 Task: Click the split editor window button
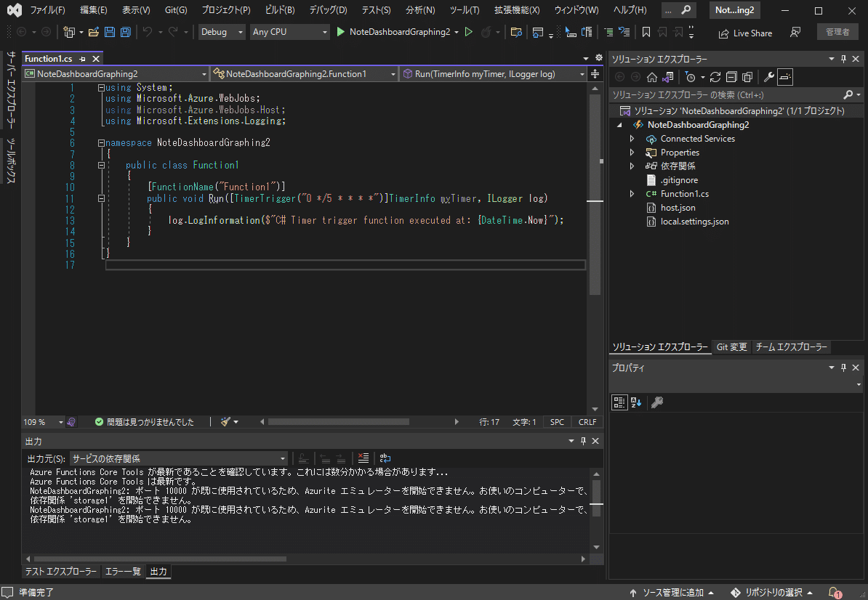click(x=595, y=73)
